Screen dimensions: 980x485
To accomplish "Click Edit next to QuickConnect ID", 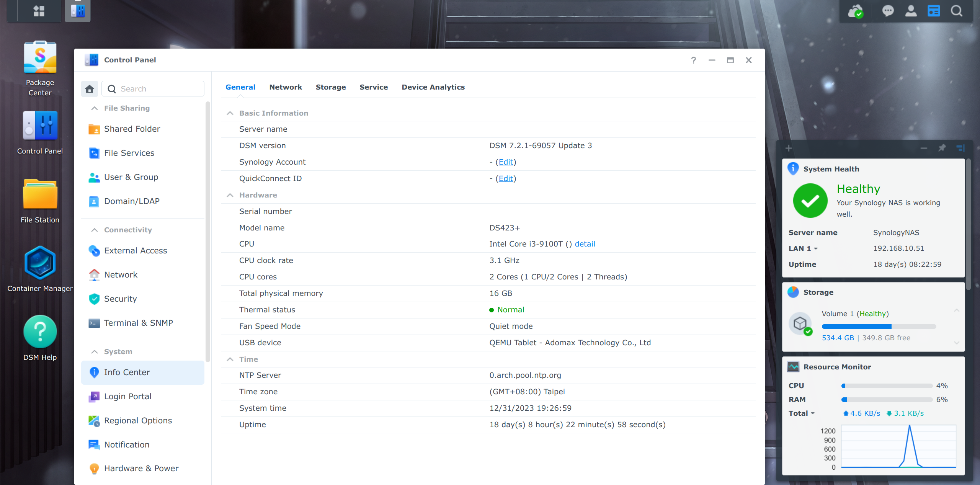I will [x=505, y=179].
